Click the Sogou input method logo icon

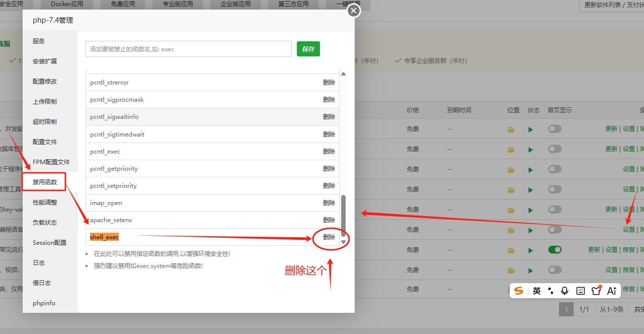(x=519, y=291)
